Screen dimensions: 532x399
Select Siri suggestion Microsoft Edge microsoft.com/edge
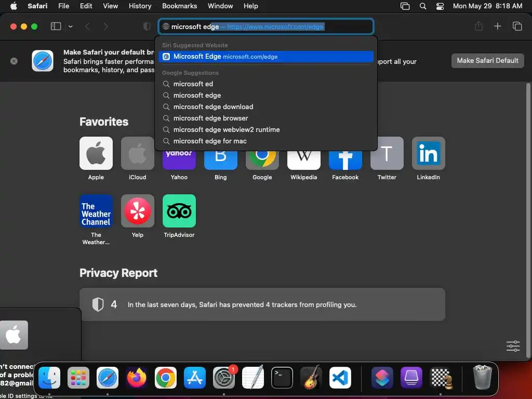click(x=266, y=57)
